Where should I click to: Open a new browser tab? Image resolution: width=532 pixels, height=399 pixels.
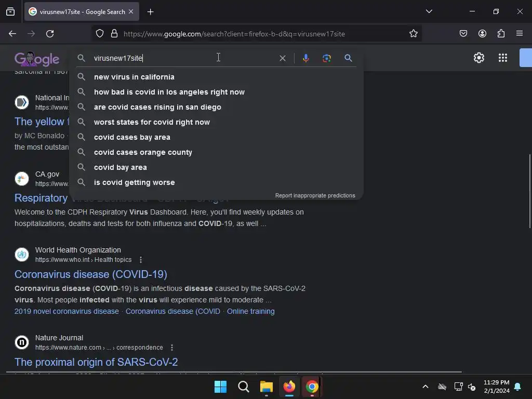(x=150, y=12)
